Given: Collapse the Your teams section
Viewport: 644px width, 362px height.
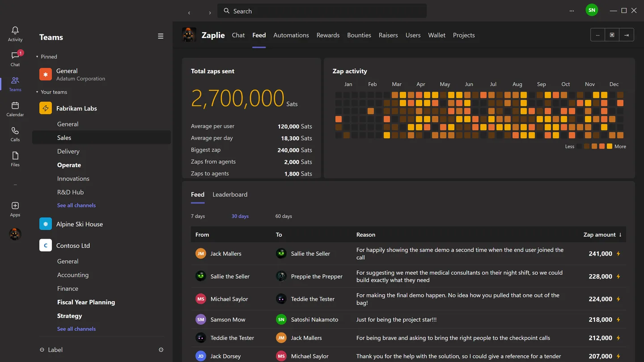Looking at the screenshot, I should tap(37, 92).
